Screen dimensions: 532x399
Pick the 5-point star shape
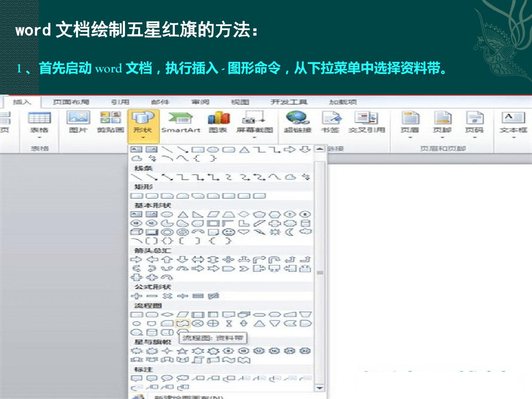coord(183,351)
